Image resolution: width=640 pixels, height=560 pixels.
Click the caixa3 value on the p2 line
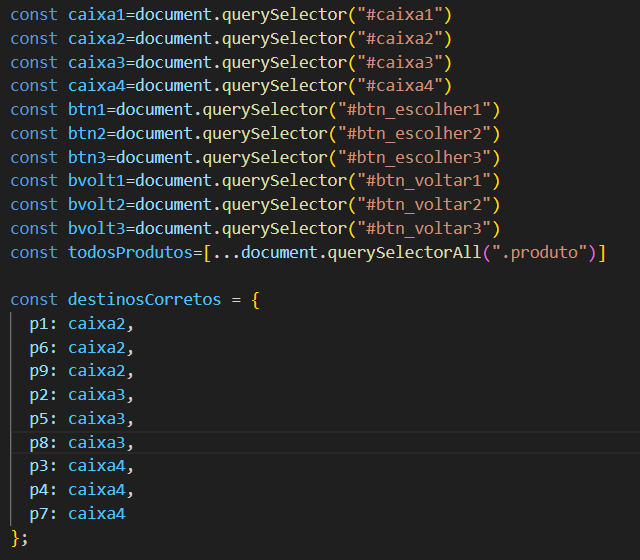(x=97, y=395)
